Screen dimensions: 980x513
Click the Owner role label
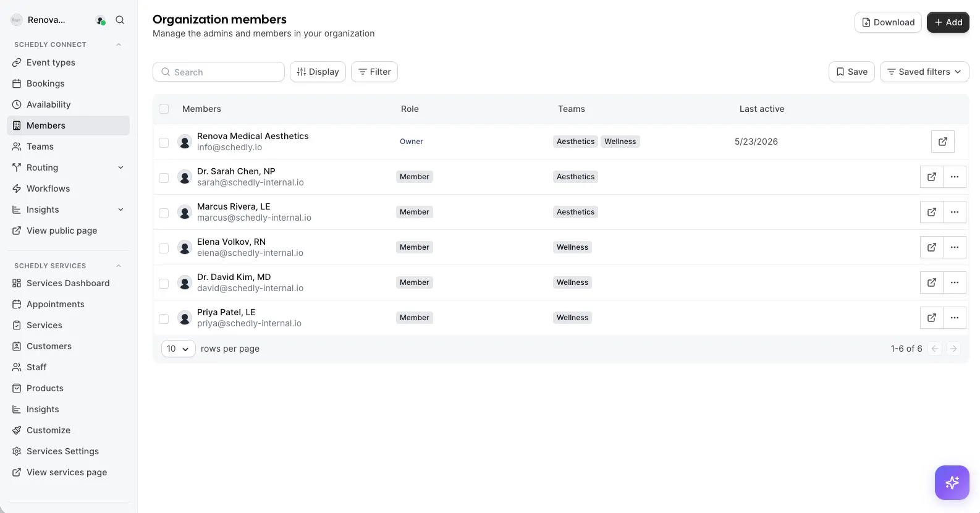click(x=412, y=142)
